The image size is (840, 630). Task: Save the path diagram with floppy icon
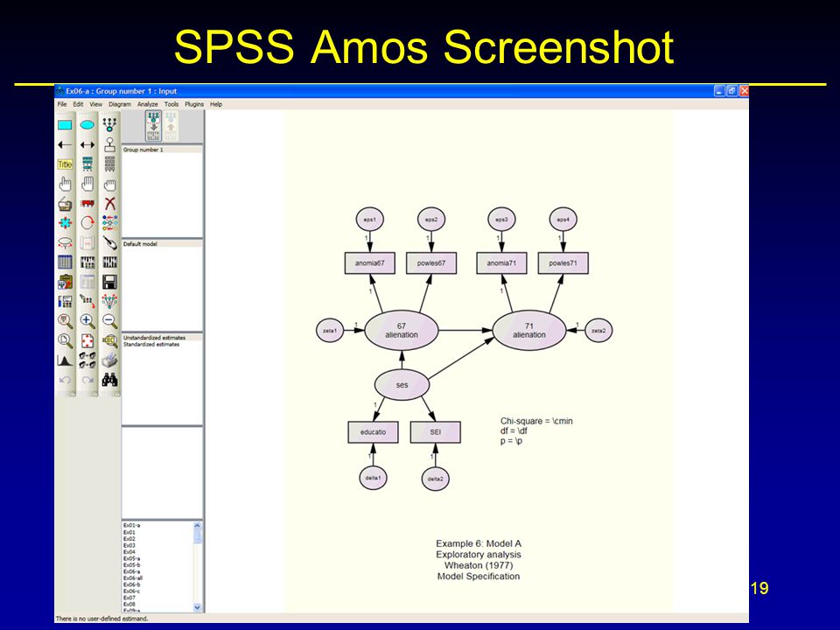pos(110,282)
